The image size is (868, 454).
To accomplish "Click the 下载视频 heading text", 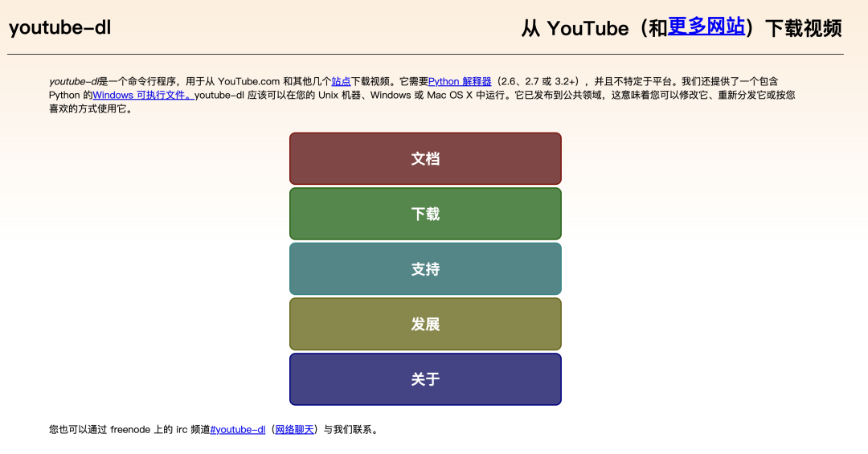I will (x=803, y=28).
